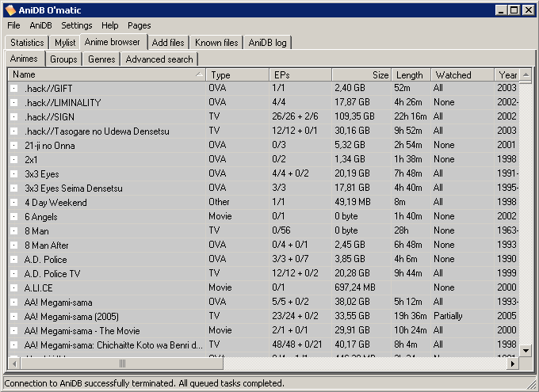Screen dimensions: 539x392
Task: Open the Genres sub-tab
Action: 101,59
